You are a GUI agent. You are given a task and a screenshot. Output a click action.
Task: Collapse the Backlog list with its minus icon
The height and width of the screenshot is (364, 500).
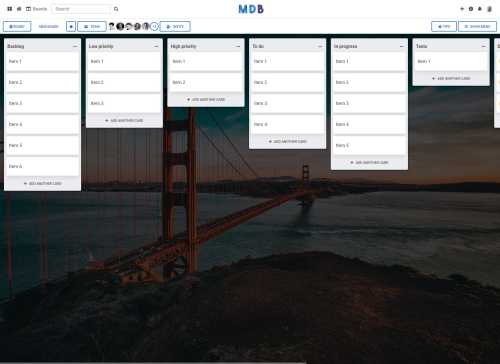click(x=75, y=46)
